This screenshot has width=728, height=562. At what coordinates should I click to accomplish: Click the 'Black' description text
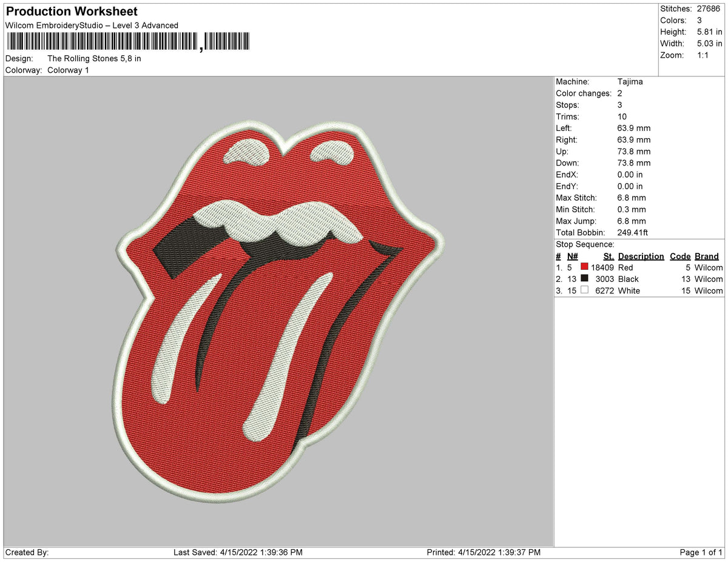(x=629, y=279)
